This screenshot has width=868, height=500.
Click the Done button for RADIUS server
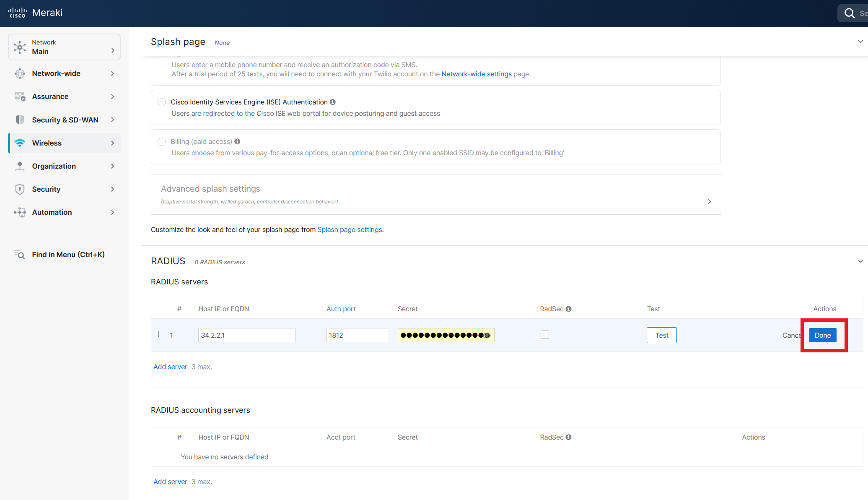pyautogui.click(x=822, y=335)
